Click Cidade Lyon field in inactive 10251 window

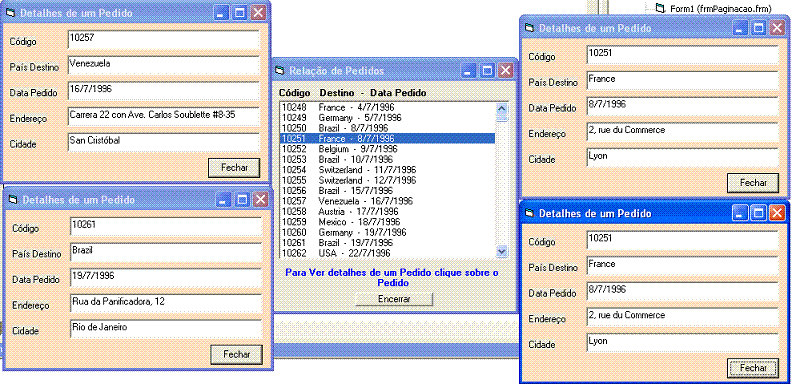683,158
